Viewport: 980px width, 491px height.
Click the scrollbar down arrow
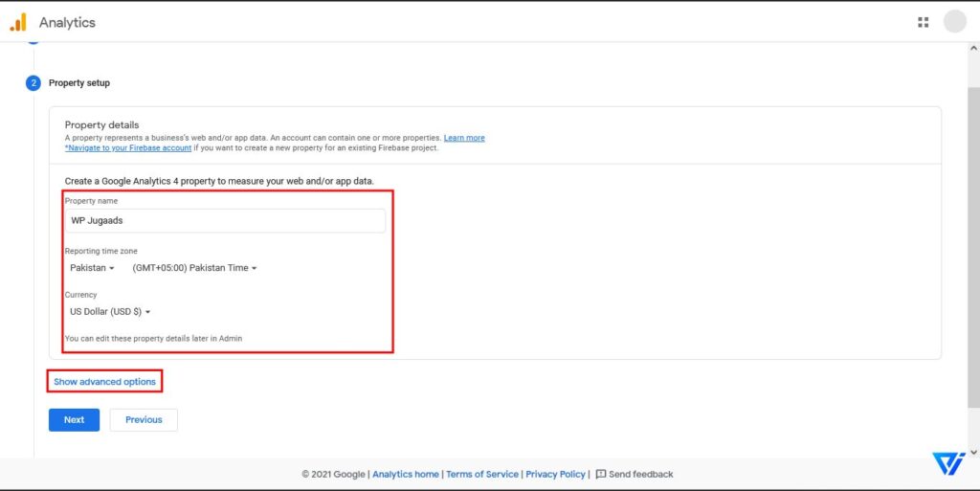click(973, 452)
